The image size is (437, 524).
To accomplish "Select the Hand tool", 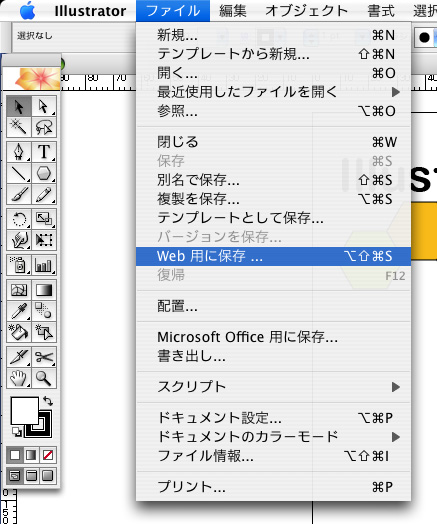I will coord(19,378).
